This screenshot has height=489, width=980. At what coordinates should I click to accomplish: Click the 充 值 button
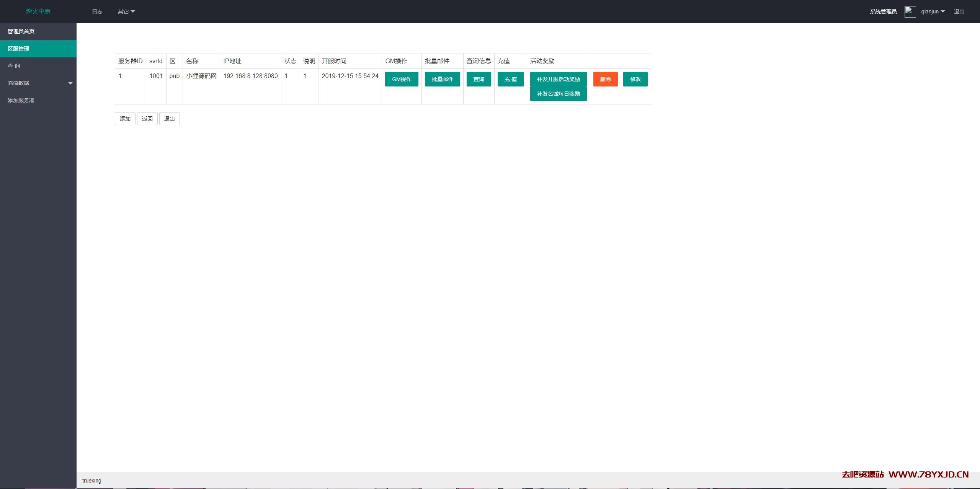tap(510, 79)
